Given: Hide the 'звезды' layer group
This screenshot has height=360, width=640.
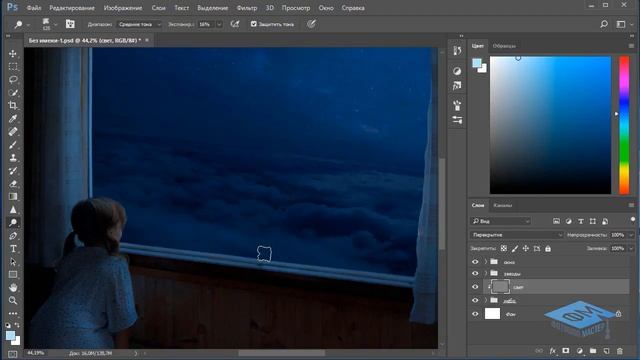Looking at the screenshot, I should 475,273.
